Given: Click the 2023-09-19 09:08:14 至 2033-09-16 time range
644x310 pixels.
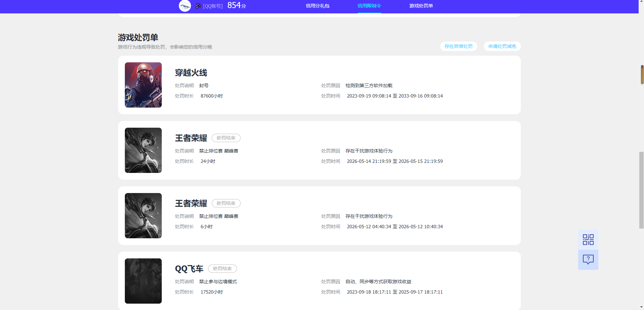Looking at the screenshot, I should [x=395, y=96].
